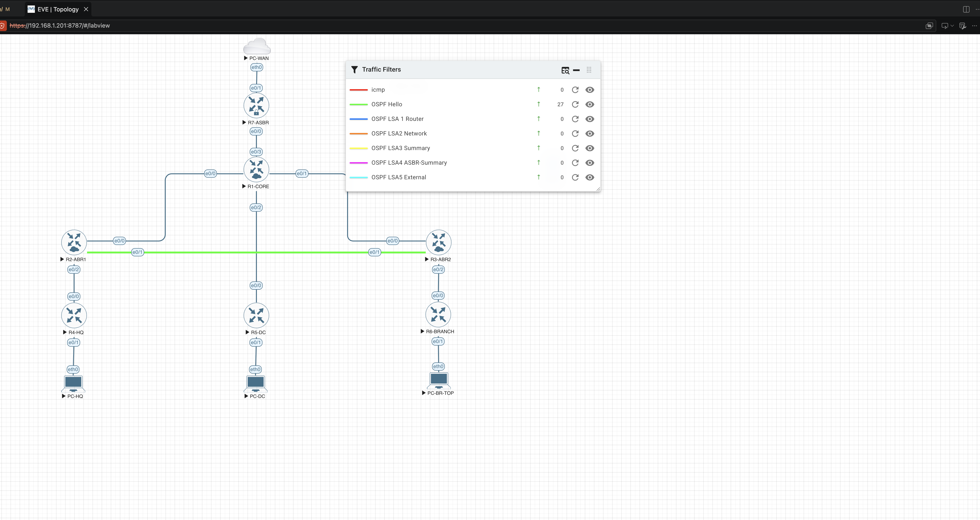Click eth0 interface label under PC-WAN
This screenshot has height=520, width=980.
tap(257, 67)
